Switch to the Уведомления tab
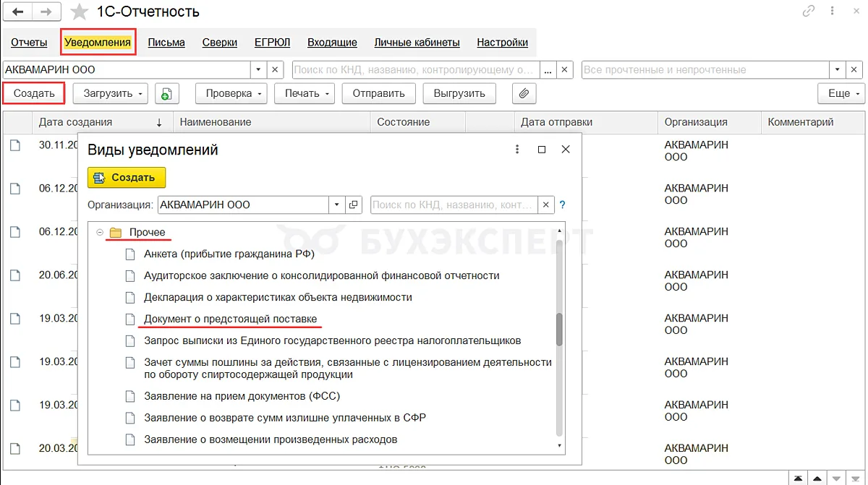Screen dimensions: 868x485 (x=98, y=43)
